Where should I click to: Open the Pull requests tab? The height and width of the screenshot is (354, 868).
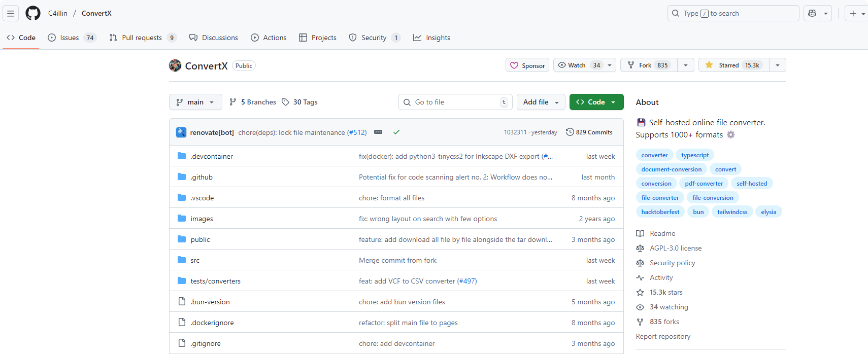point(143,38)
